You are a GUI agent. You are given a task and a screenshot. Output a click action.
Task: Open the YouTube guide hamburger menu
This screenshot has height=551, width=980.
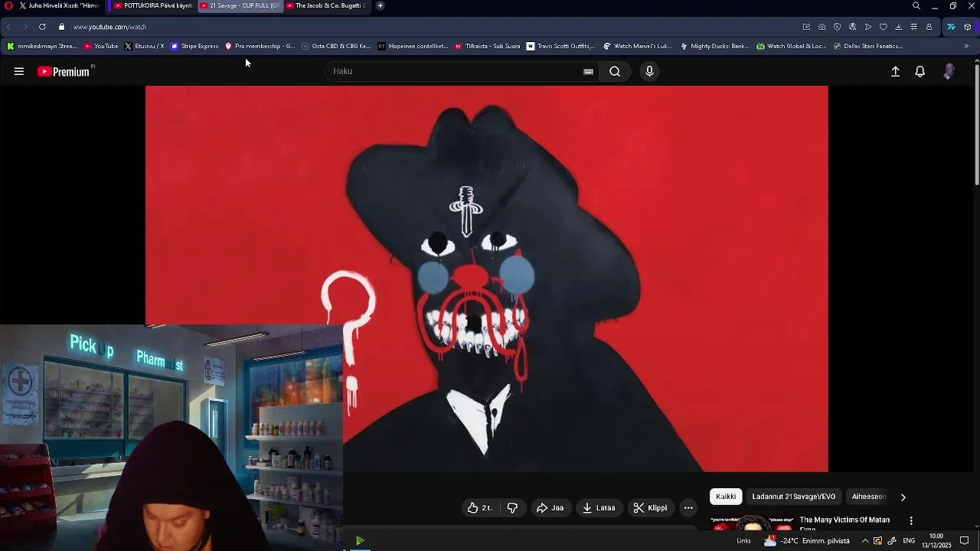pos(19,71)
